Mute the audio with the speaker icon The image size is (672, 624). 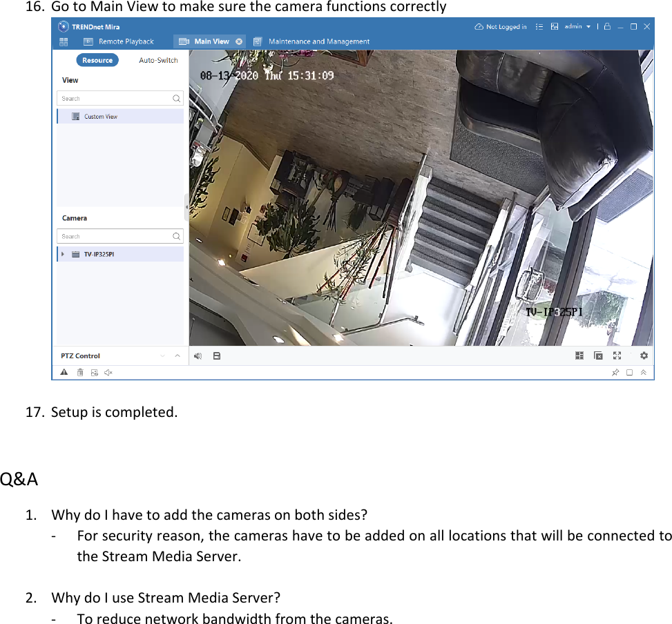click(x=198, y=355)
